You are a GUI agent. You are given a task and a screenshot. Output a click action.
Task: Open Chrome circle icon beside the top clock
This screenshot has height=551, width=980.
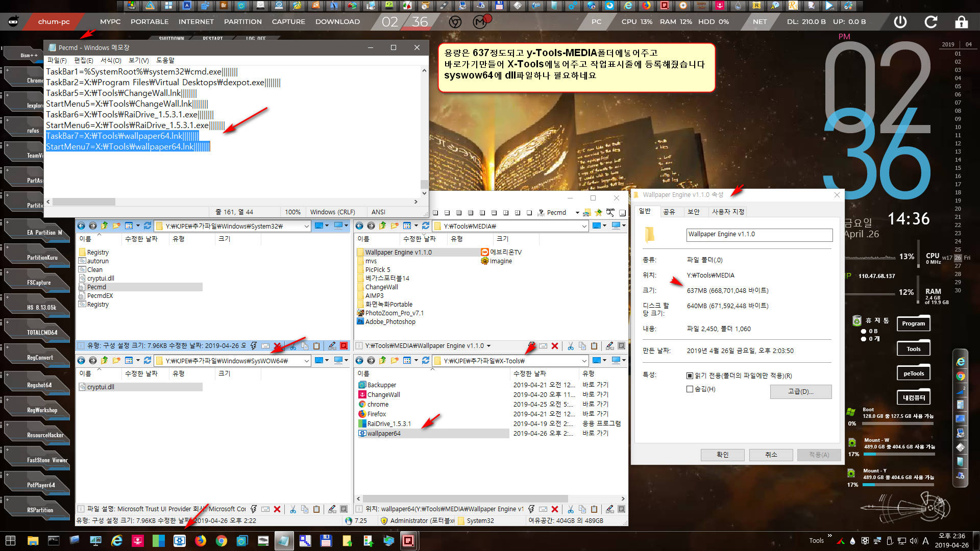tap(455, 22)
